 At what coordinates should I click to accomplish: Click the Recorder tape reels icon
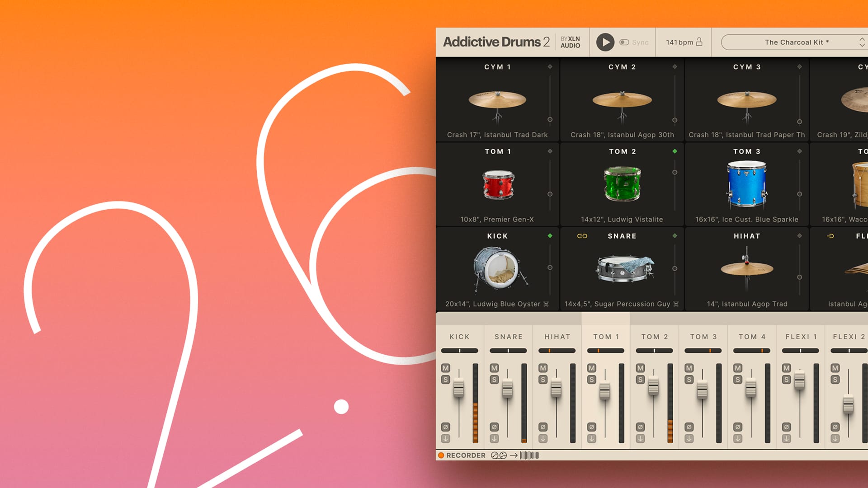pos(499,455)
